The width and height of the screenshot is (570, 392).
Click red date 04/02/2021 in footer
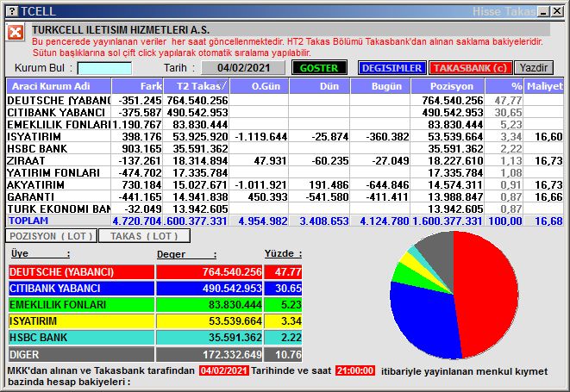point(224,370)
